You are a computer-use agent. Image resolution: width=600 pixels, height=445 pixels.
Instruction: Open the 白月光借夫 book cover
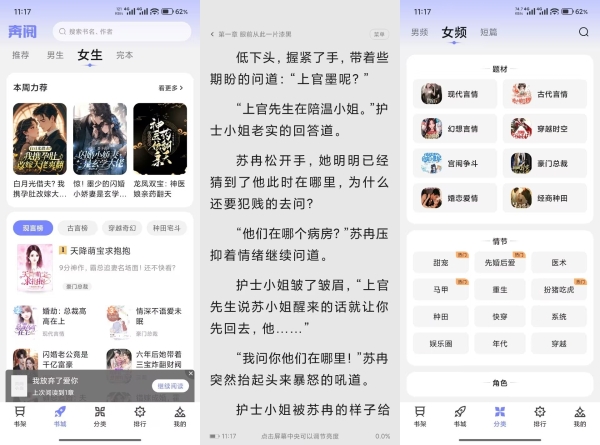[40, 139]
